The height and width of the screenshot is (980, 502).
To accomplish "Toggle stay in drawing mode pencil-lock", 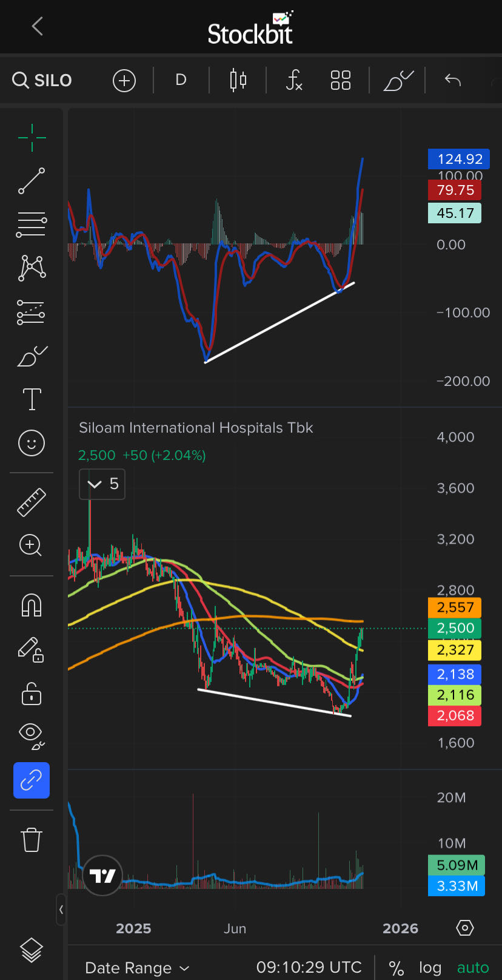I will click(32, 649).
